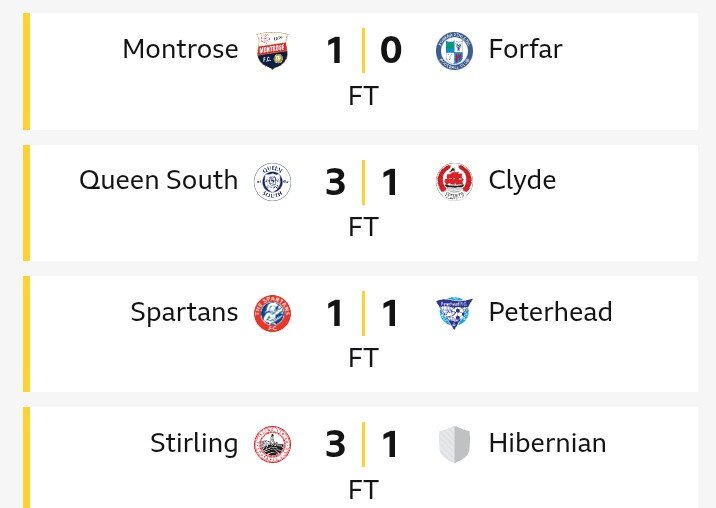
Task: Click Spartans' score of 1
Action: coord(335,314)
